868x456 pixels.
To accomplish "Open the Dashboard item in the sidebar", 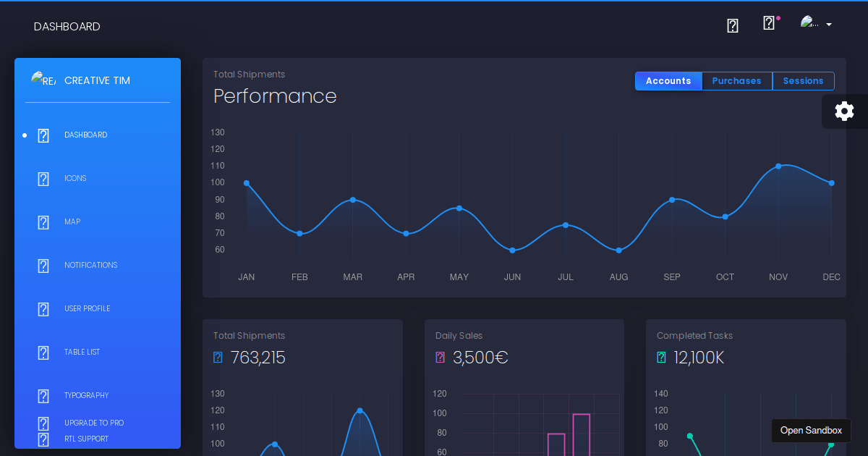I will point(86,135).
